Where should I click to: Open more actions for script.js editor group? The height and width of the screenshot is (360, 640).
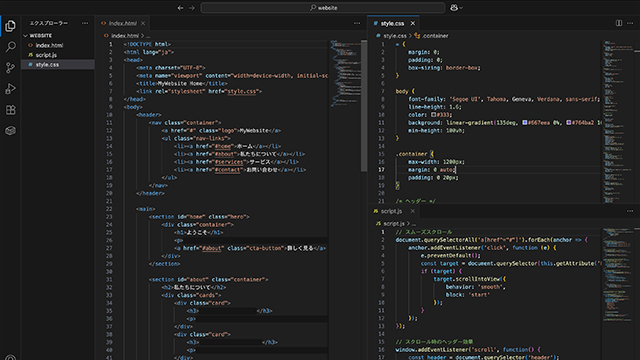tap(630, 211)
